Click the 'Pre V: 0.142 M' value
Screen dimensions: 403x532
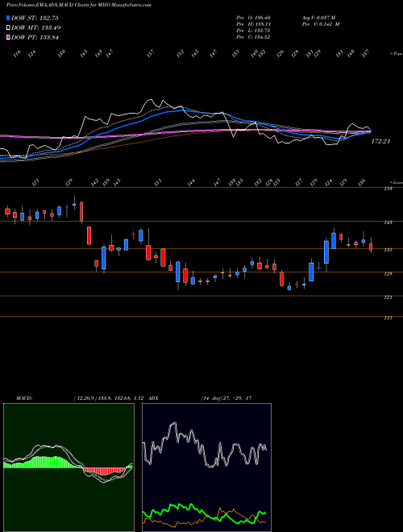[x=320, y=24]
